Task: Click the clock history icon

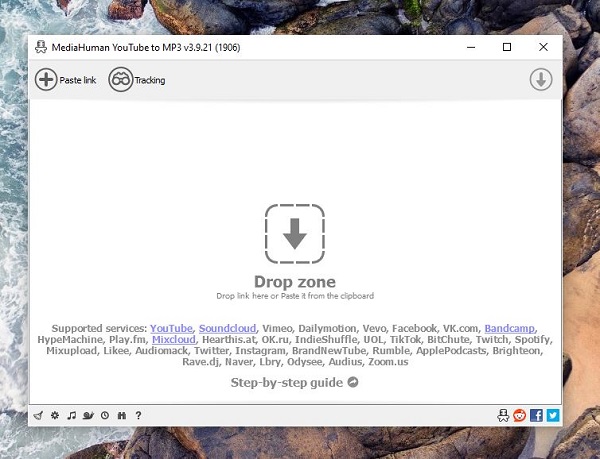Action: 105,415
